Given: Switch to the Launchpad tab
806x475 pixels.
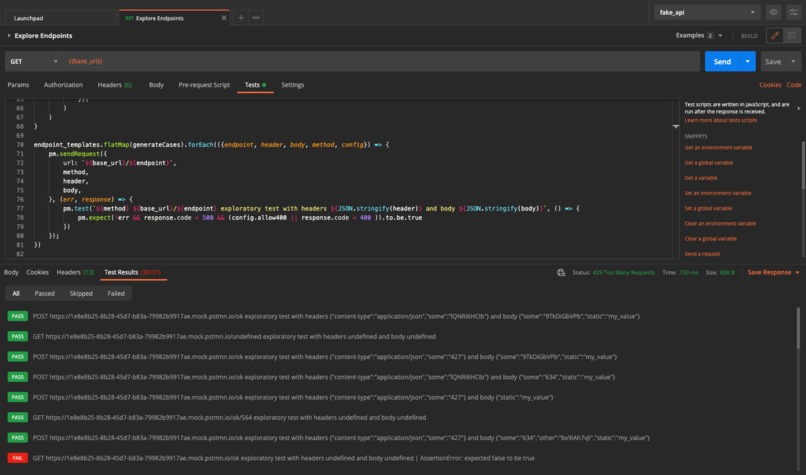Looking at the screenshot, I should coord(60,18).
